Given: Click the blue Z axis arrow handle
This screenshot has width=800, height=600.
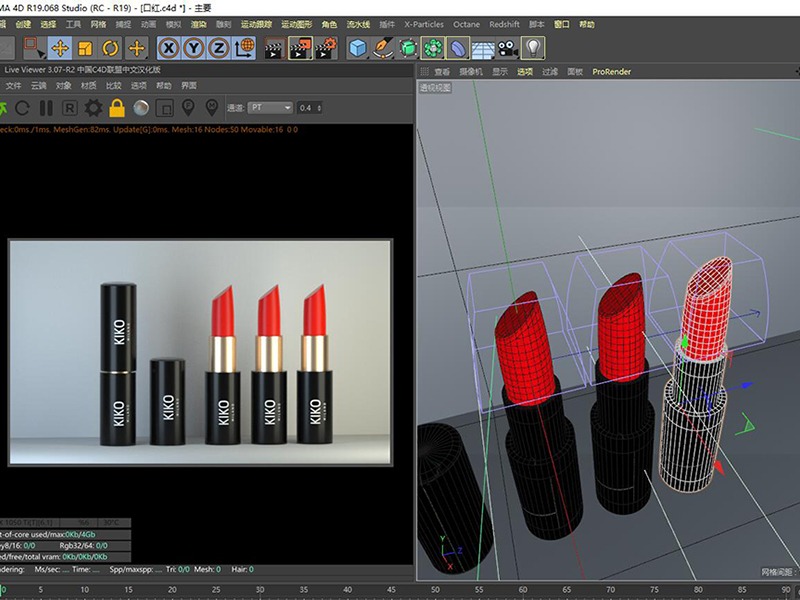Looking at the screenshot, I should point(747,385).
